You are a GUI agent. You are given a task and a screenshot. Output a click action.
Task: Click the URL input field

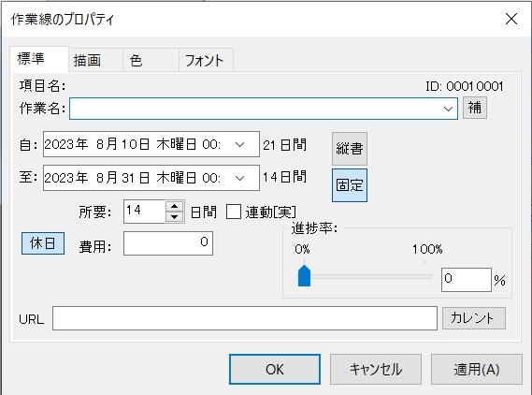tap(245, 318)
